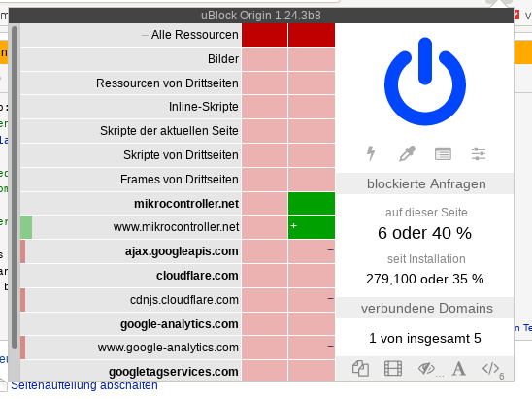The width and height of the screenshot is (532, 399).
Task: Toggle the cosmetic-filtering eye icon
Action: (x=426, y=368)
